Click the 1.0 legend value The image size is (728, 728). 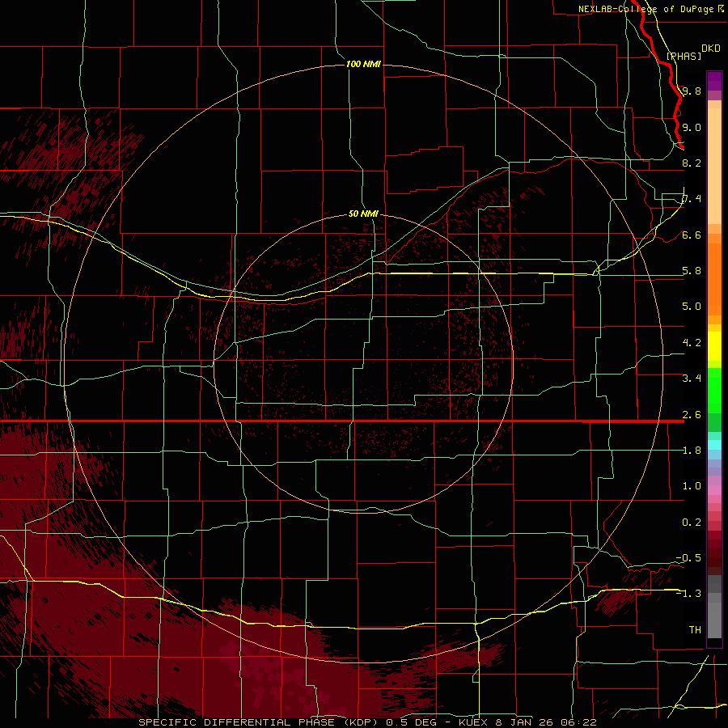(692, 486)
